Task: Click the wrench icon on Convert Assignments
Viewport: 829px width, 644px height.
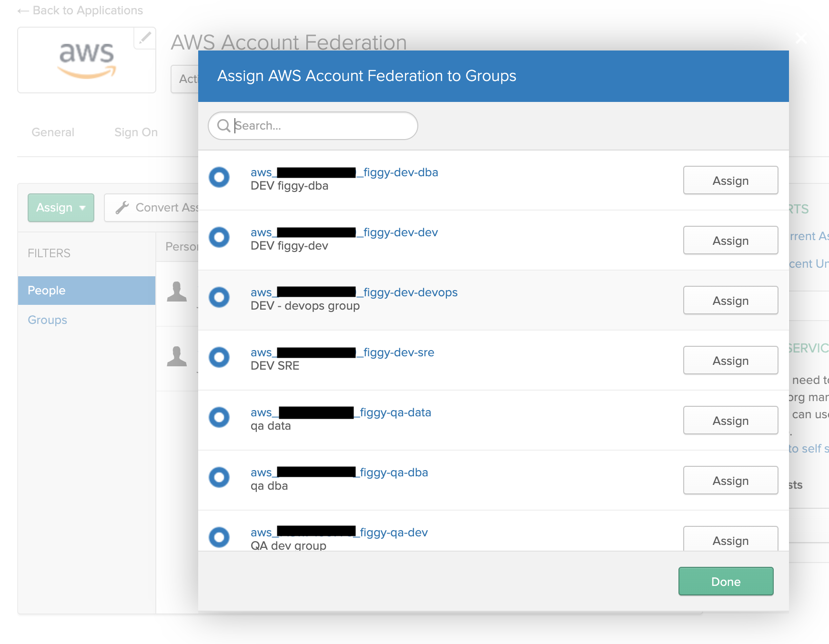Action: 123,207
